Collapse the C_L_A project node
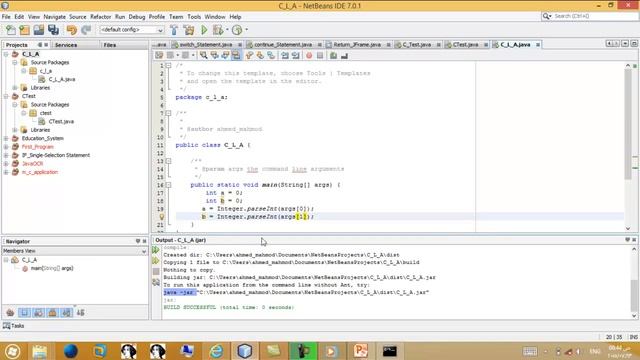 coord(6,54)
